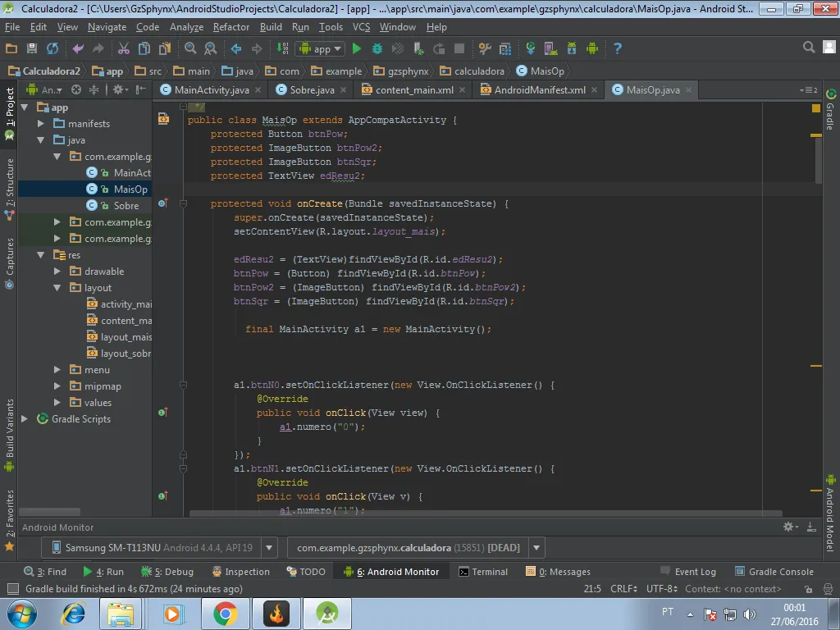Image resolution: width=840 pixels, height=630 pixels.
Task: Click the Save All toolbar icon
Action: [x=32, y=49]
